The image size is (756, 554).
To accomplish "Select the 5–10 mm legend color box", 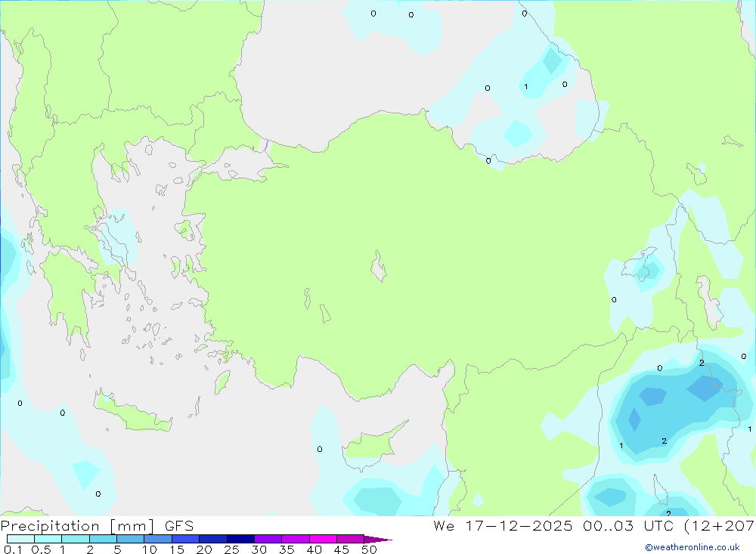I will (x=130, y=539).
